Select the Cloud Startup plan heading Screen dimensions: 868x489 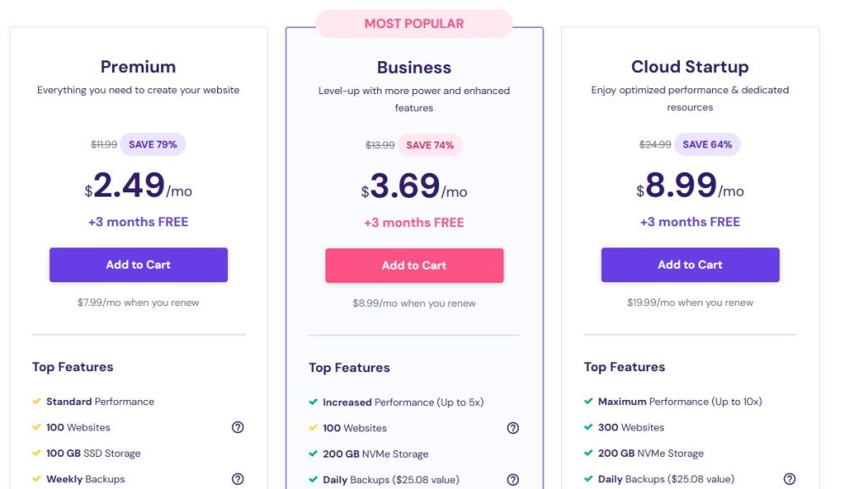[690, 67]
